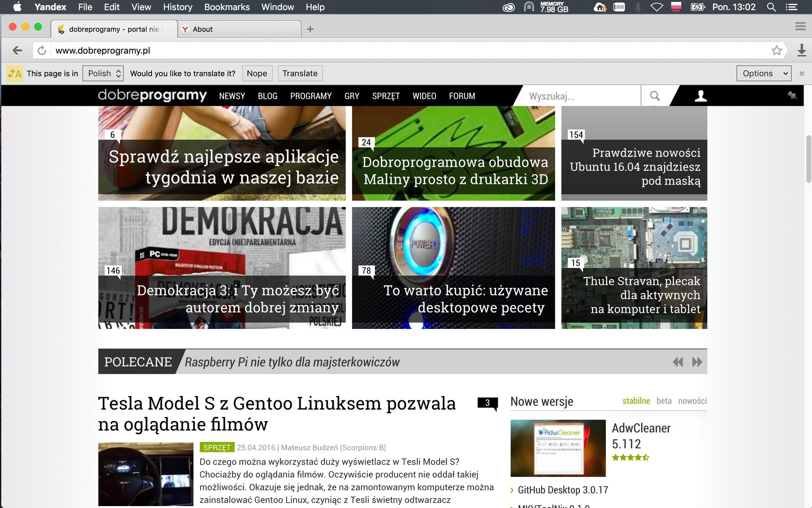The image size is (812, 508).
Task: Open the używane desktopowe pecety tile
Action: (x=453, y=268)
